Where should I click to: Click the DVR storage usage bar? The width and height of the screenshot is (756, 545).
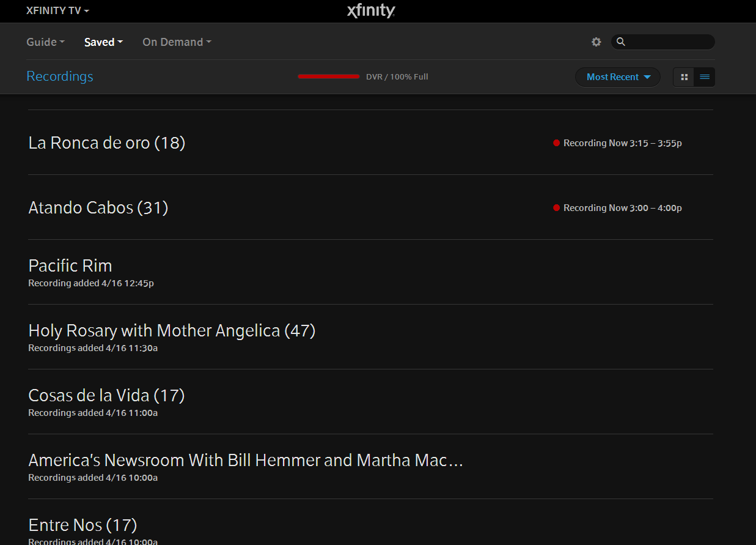coord(328,76)
